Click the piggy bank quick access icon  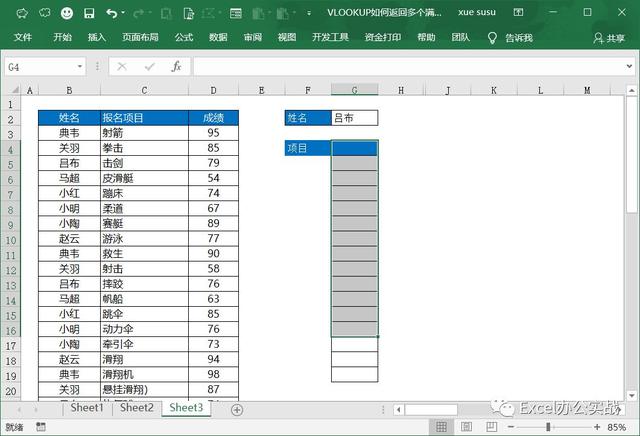22,13
